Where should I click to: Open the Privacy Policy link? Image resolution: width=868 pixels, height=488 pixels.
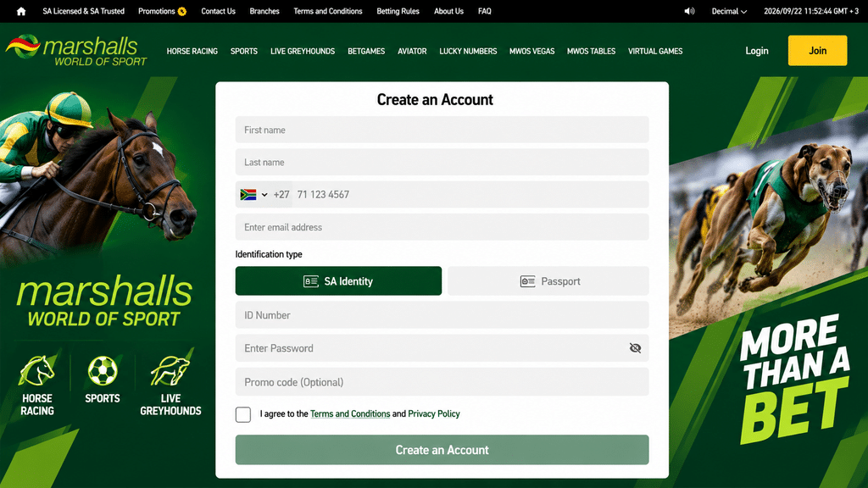[x=434, y=413]
